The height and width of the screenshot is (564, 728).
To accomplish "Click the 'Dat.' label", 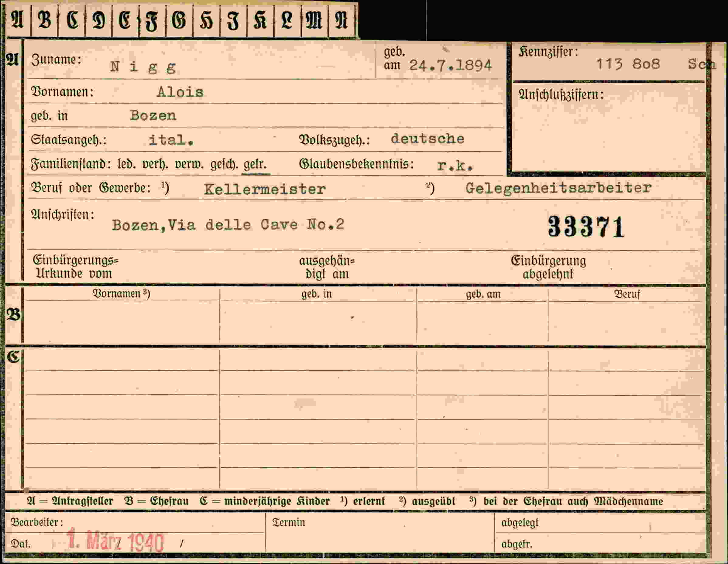I will (x=21, y=544).
